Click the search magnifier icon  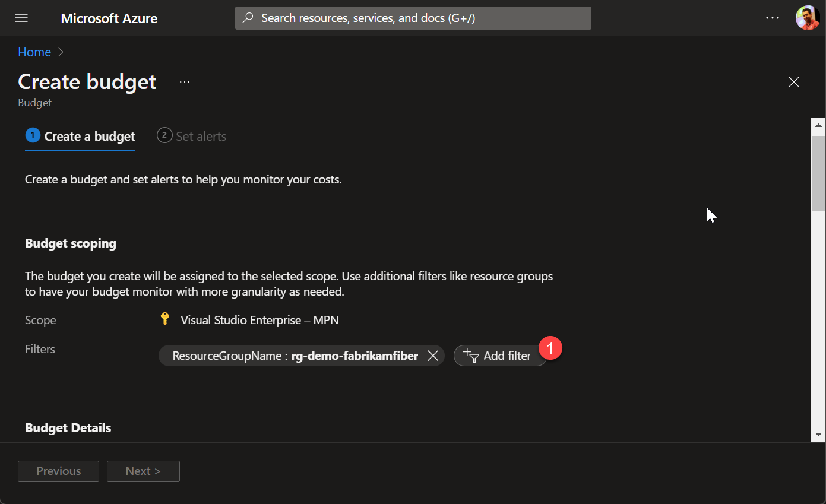tap(249, 18)
